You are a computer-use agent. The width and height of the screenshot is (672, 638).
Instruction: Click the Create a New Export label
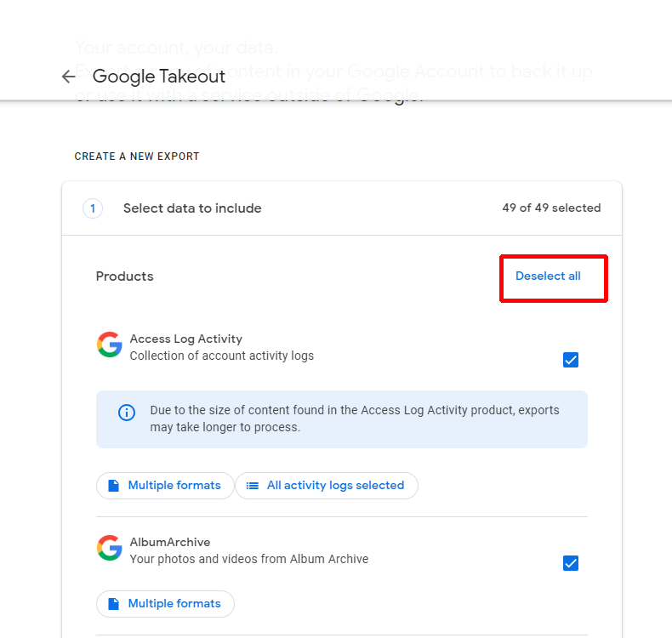click(x=137, y=157)
